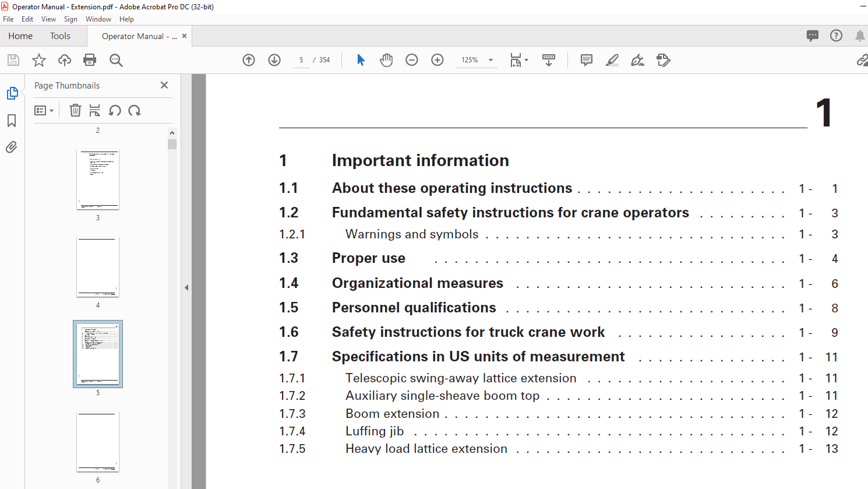The image size is (868, 489).
Task: Zoom out with minus icon
Action: pos(412,60)
